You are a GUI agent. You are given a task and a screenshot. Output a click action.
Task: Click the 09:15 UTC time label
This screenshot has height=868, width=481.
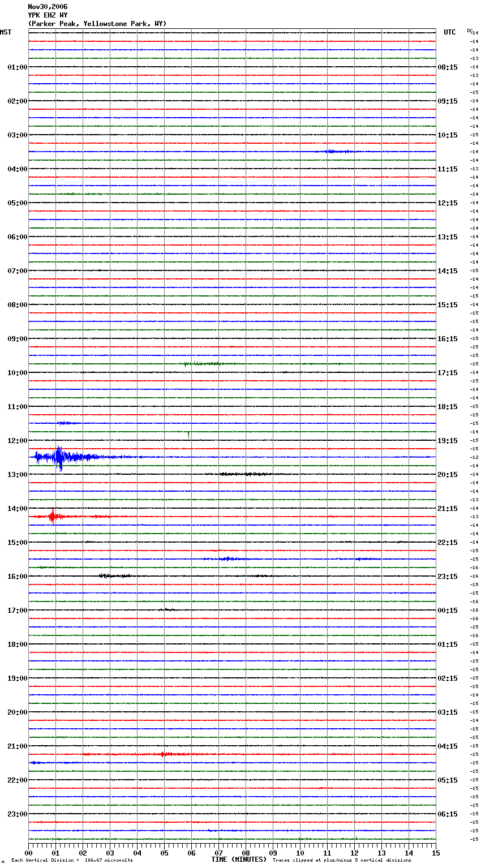click(x=448, y=101)
